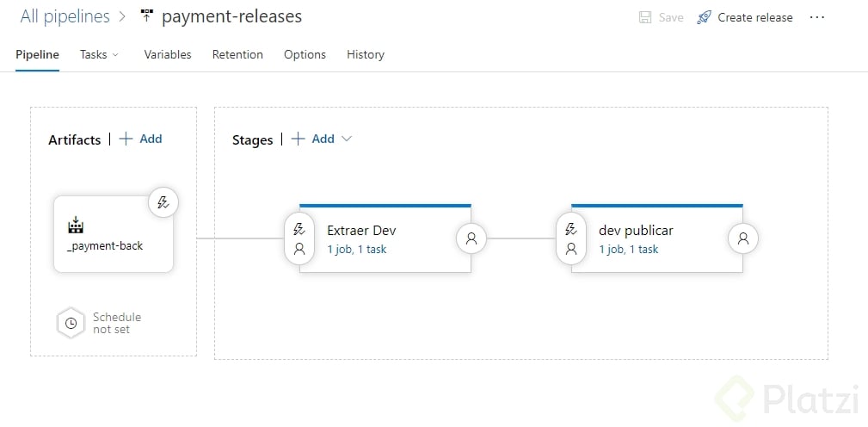Expand the Stages Add dropdown chevron

coord(347,139)
